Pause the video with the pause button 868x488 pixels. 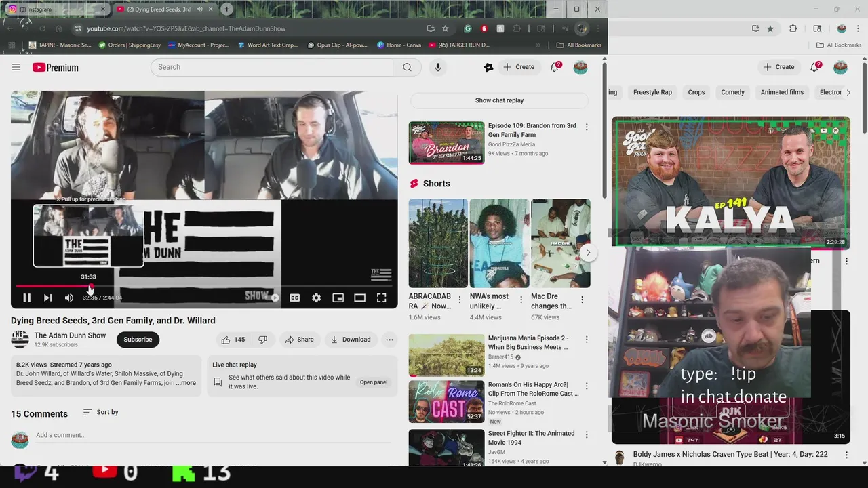click(x=27, y=298)
